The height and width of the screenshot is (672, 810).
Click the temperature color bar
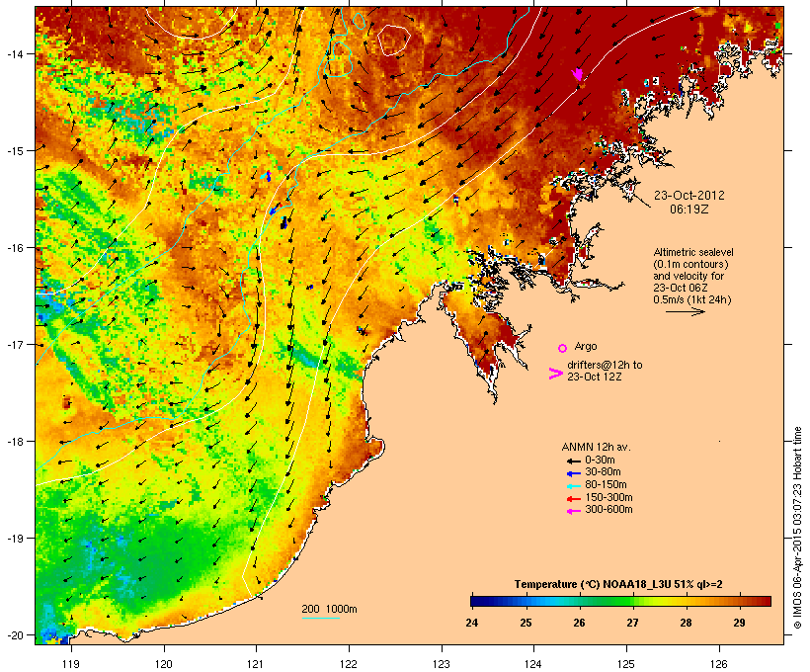[620, 601]
